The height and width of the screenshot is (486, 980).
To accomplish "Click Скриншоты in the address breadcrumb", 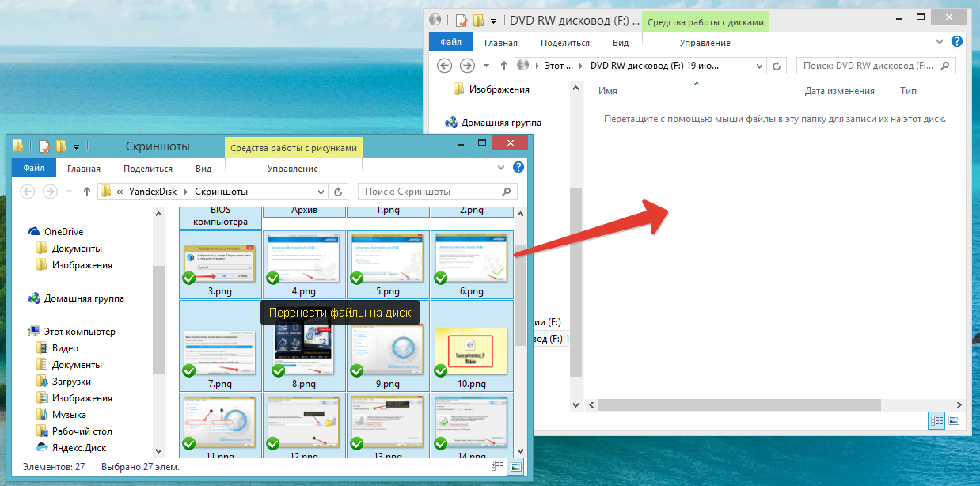I will pos(221,192).
